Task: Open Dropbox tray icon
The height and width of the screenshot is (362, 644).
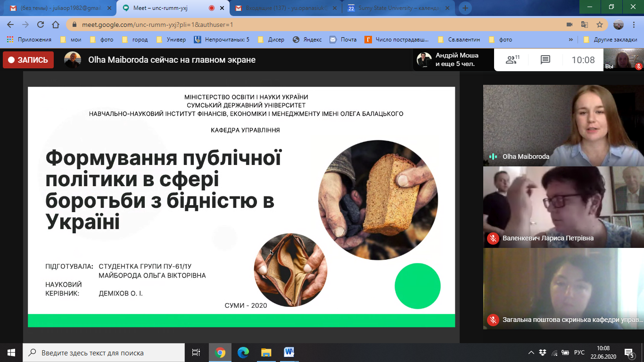Action: (543, 353)
